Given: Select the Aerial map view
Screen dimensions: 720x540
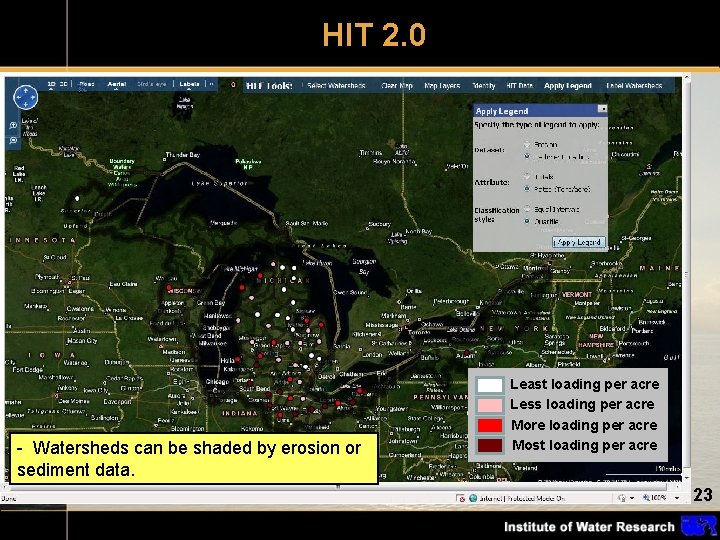Looking at the screenshot, I should pyautogui.click(x=117, y=84).
